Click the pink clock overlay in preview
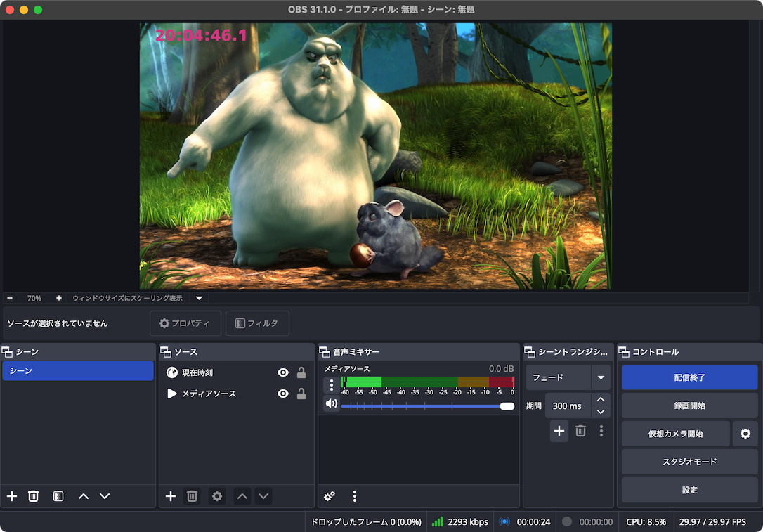 tap(201, 35)
